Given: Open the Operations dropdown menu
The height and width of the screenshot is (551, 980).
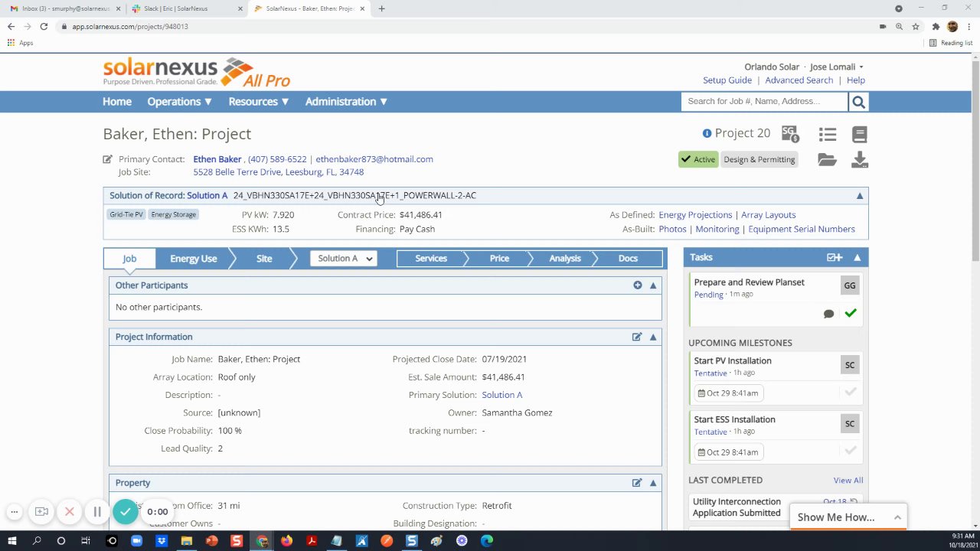Looking at the screenshot, I should 180,102.
